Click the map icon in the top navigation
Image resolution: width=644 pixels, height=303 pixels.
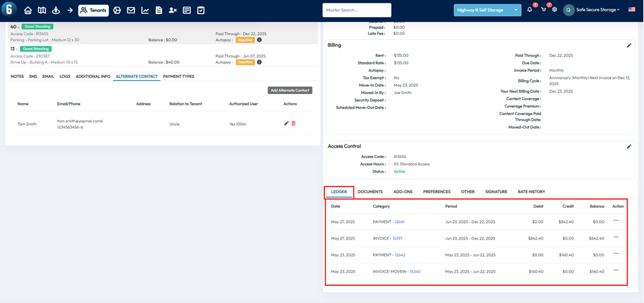(42, 11)
